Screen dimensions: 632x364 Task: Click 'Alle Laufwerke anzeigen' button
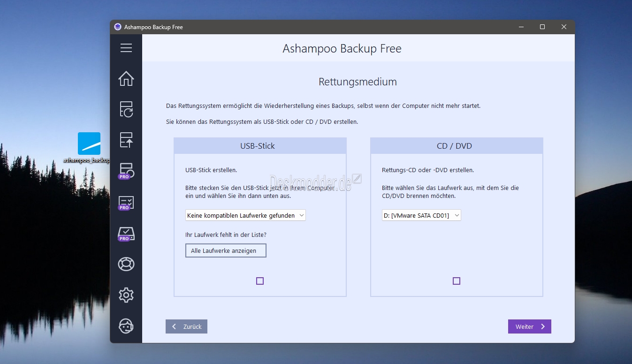pos(226,250)
